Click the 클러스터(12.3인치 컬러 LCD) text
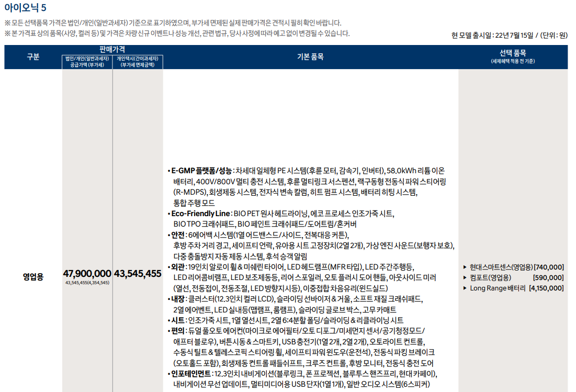Image resolution: width=576 pixels, height=392 pixels. (231, 299)
